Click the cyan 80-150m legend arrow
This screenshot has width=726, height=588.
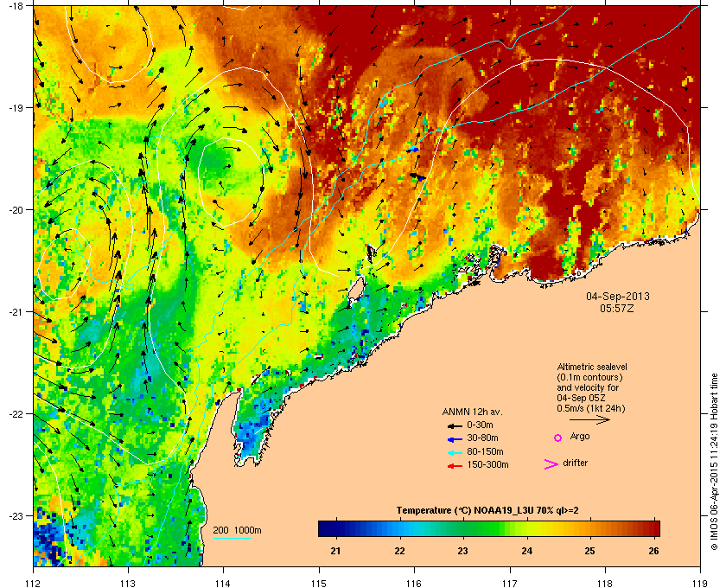(x=455, y=452)
